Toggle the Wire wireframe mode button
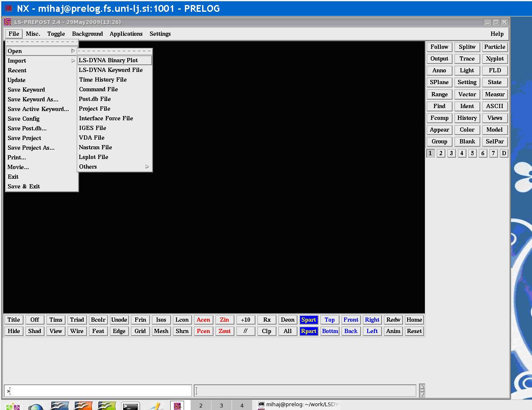The height and width of the screenshot is (410, 532). click(77, 331)
